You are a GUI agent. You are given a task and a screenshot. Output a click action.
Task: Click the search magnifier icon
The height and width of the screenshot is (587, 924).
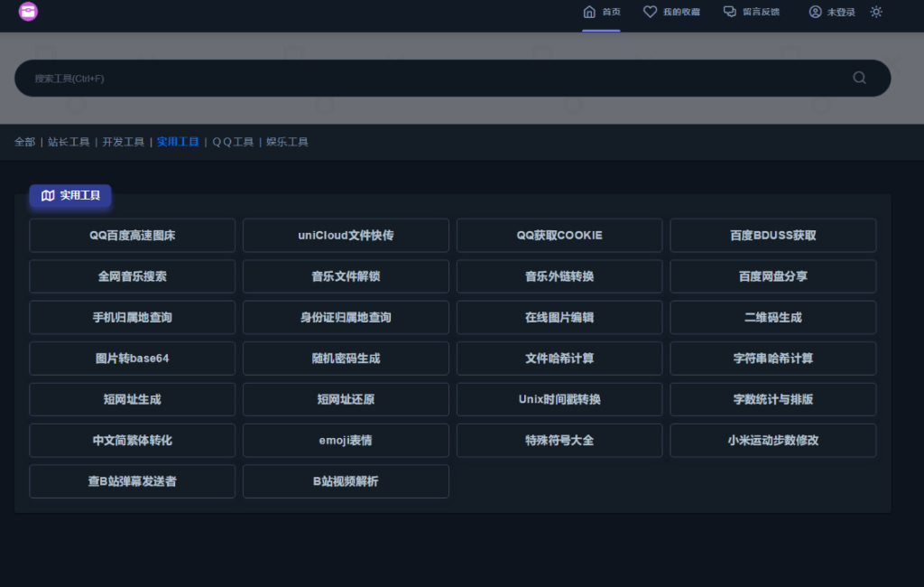[x=859, y=78]
